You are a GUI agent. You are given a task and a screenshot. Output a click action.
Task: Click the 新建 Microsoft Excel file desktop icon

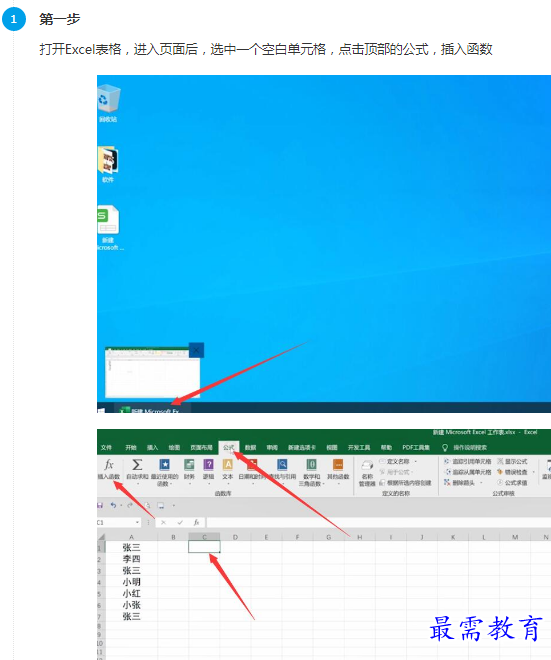(109, 228)
